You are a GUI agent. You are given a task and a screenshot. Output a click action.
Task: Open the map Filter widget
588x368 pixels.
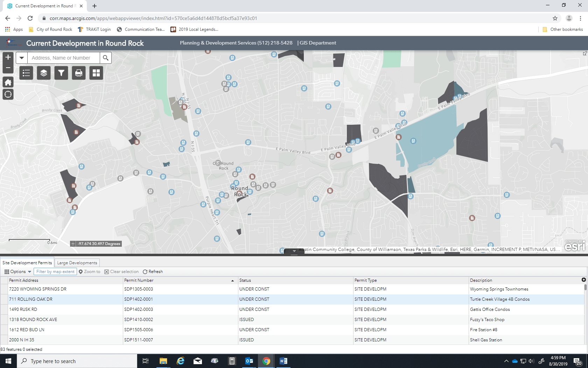coord(61,73)
